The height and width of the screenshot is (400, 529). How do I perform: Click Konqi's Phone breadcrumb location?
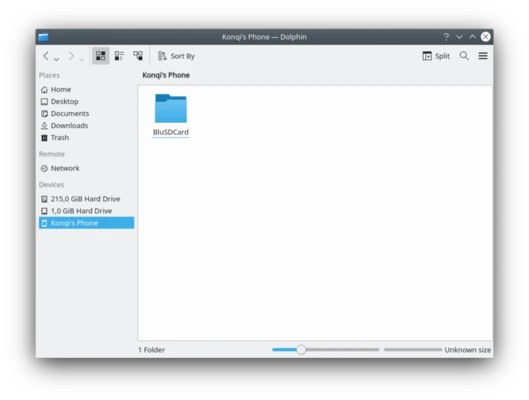tap(166, 75)
